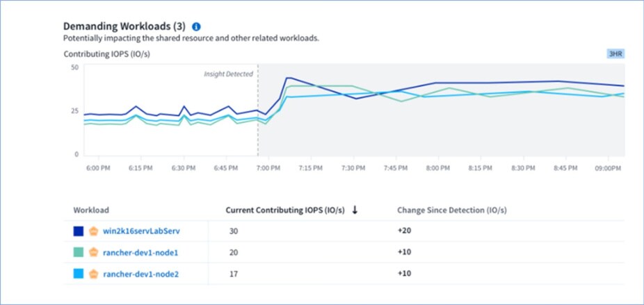This screenshot has width=644, height=305.
Task: Click the VM icon next to win2k16servLabServ
Action: point(93,231)
